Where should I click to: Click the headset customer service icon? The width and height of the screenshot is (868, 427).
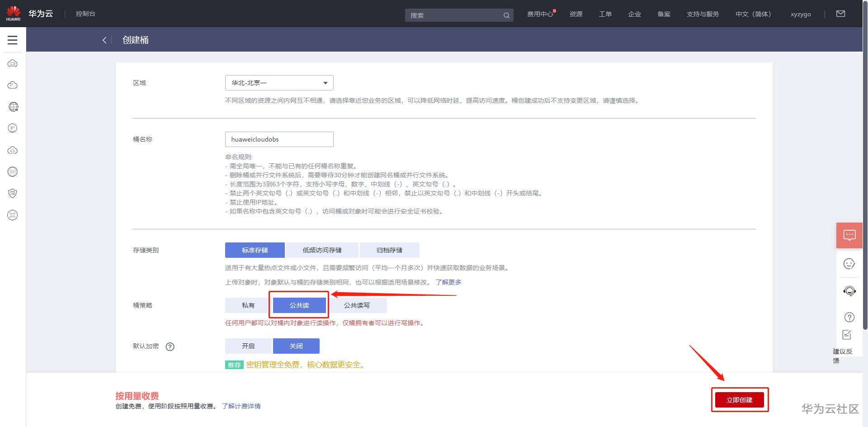coord(849,291)
